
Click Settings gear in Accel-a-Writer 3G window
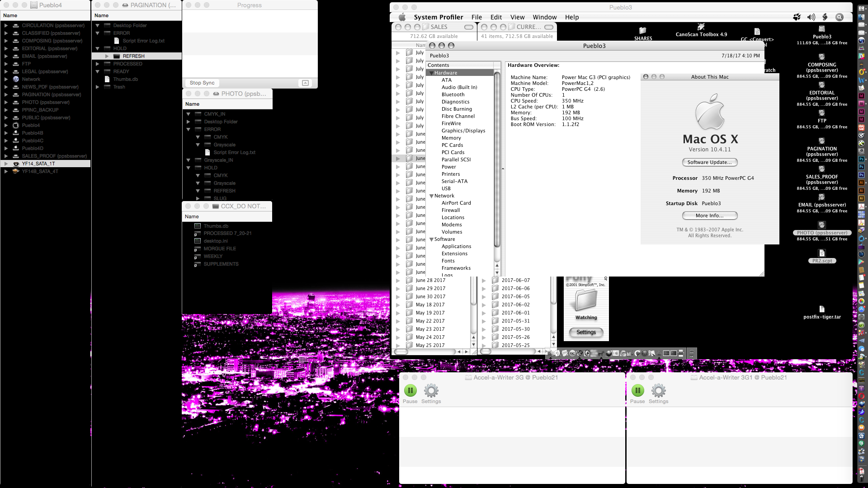(x=431, y=391)
